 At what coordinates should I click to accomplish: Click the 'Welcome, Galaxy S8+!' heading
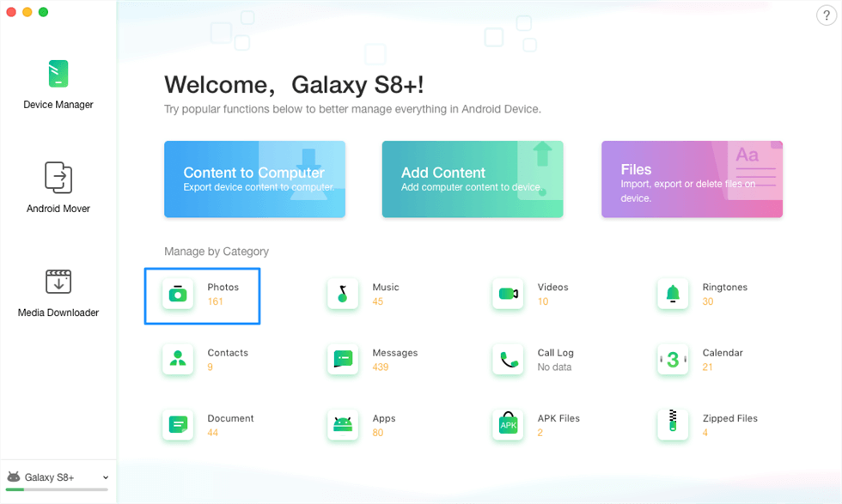pyautogui.click(x=294, y=84)
